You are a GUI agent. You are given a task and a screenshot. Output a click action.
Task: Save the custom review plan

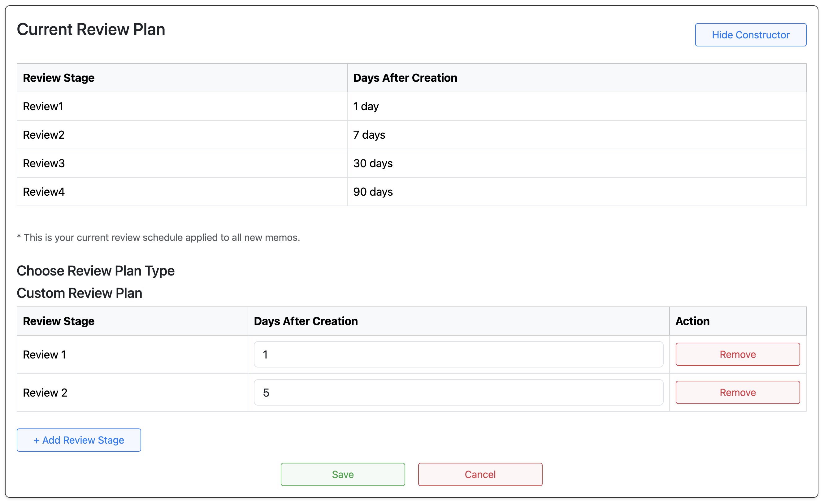point(343,474)
